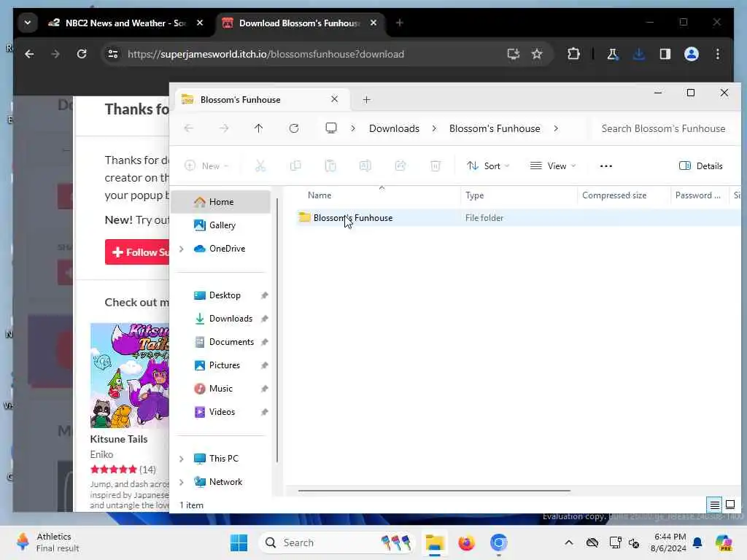747x560 pixels.
Task: Open Documents in quick access
Action: coord(231,342)
